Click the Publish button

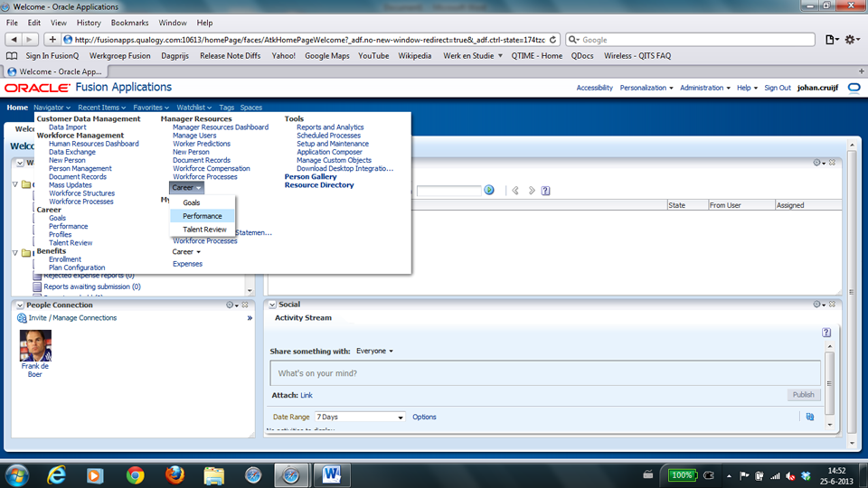point(803,395)
